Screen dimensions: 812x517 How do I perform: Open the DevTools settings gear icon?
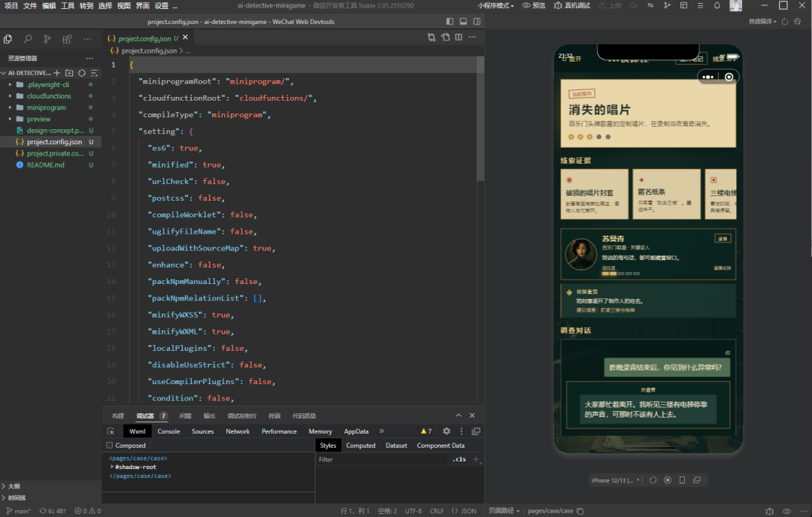pos(447,431)
